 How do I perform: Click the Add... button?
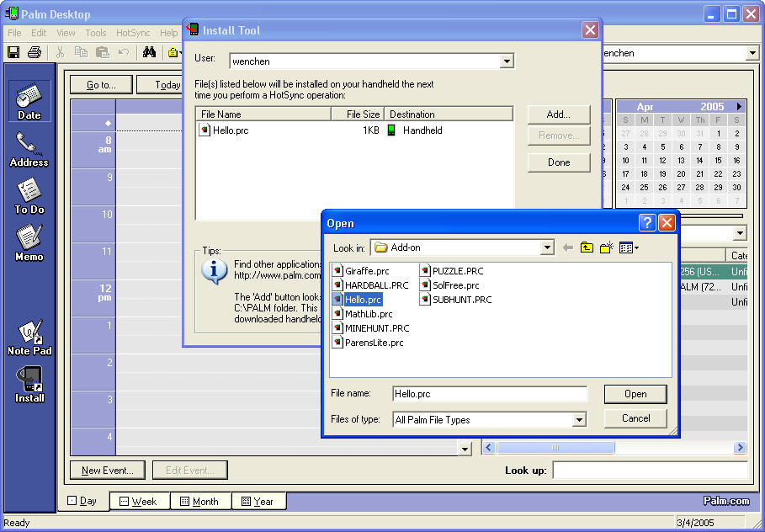click(558, 114)
